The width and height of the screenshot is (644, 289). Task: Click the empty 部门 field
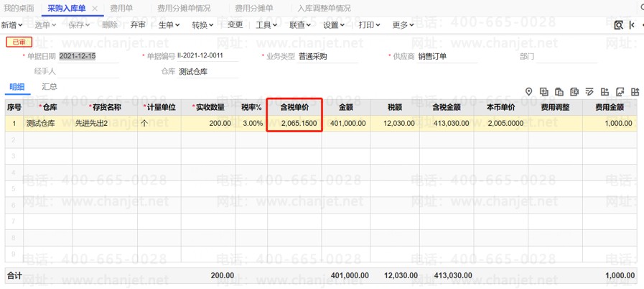566,57
